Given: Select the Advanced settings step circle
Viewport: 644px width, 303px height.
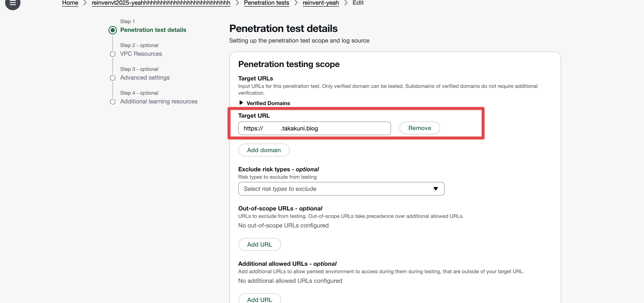Looking at the screenshot, I should [x=112, y=78].
